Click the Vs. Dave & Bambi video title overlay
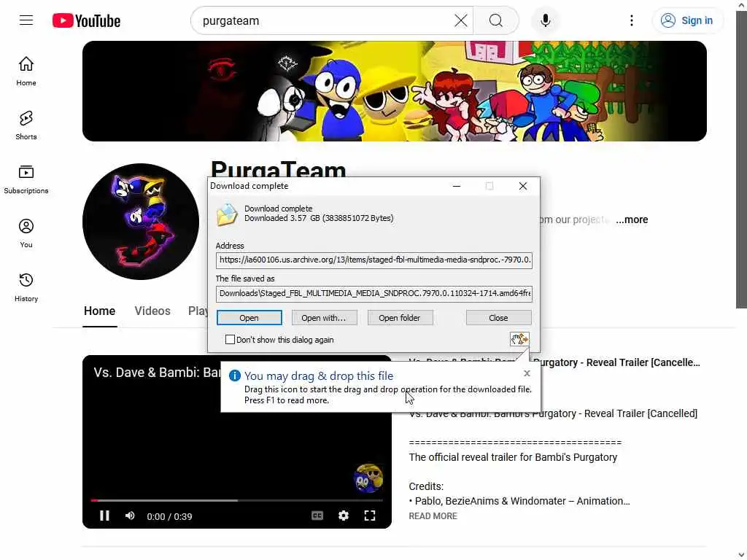Screen dimensions: 747x560 click(157, 373)
